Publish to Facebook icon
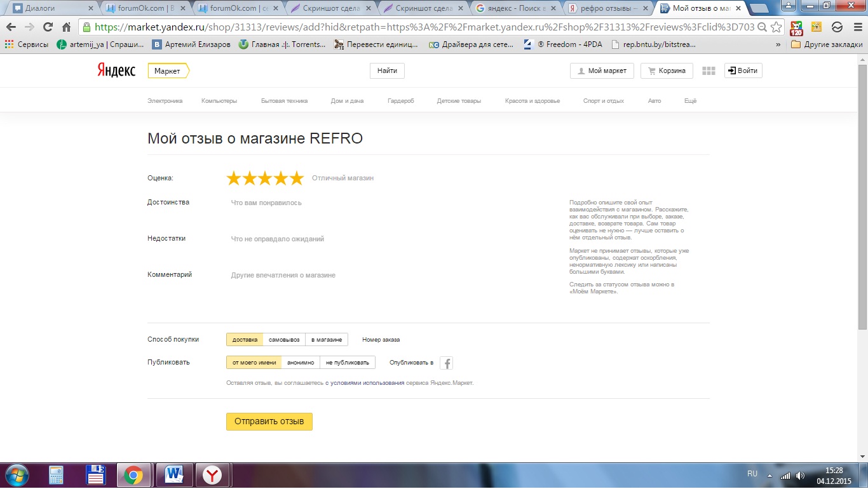This screenshot has height=489, width=868. [x=446, y=363]
